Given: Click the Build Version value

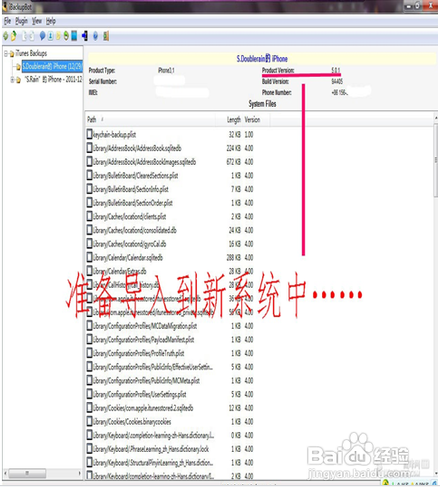Looking at the screenshot, I should point(337,81).
